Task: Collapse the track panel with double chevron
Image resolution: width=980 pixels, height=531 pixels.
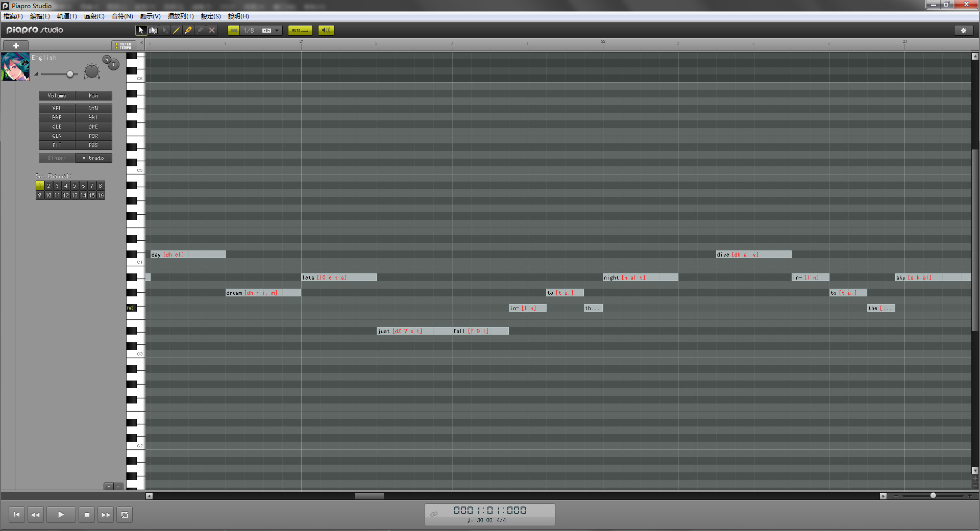Action: [141, 43]
